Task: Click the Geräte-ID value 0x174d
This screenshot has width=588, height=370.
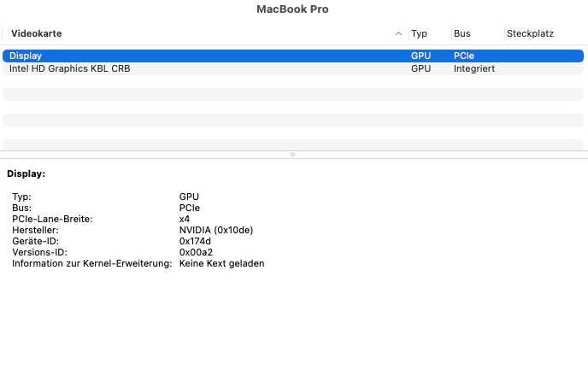Action: (196, 241)
